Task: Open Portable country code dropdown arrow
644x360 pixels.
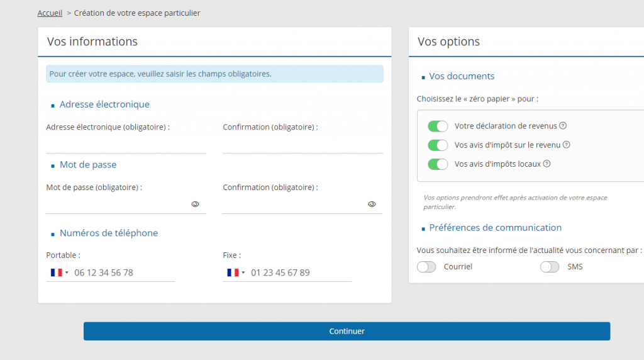Action: (67, 273)
